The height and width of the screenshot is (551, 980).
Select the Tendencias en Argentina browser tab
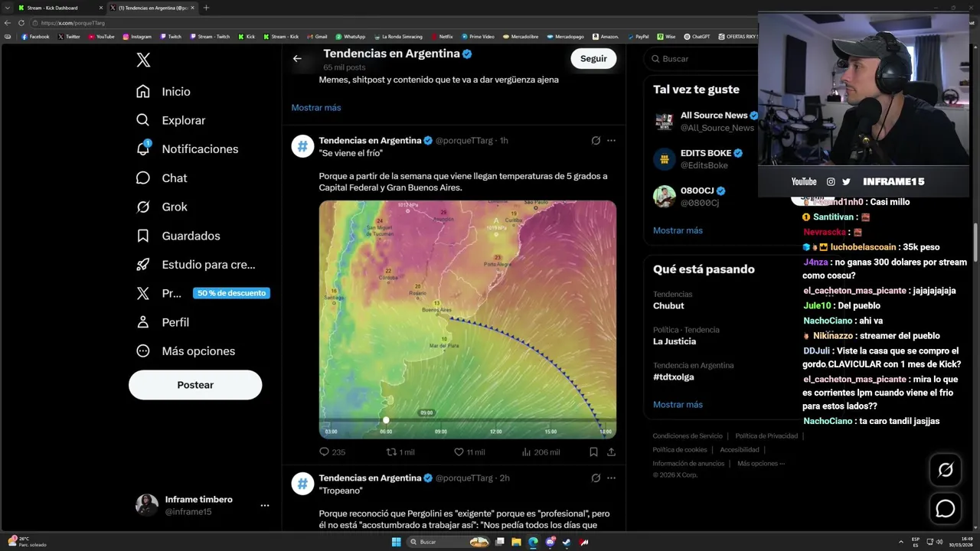pos(152,8)
